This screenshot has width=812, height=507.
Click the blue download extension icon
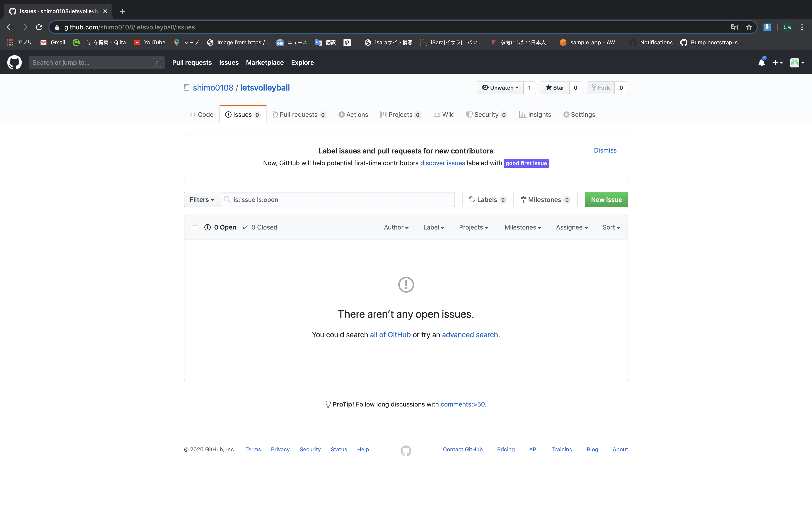[767, 27]
